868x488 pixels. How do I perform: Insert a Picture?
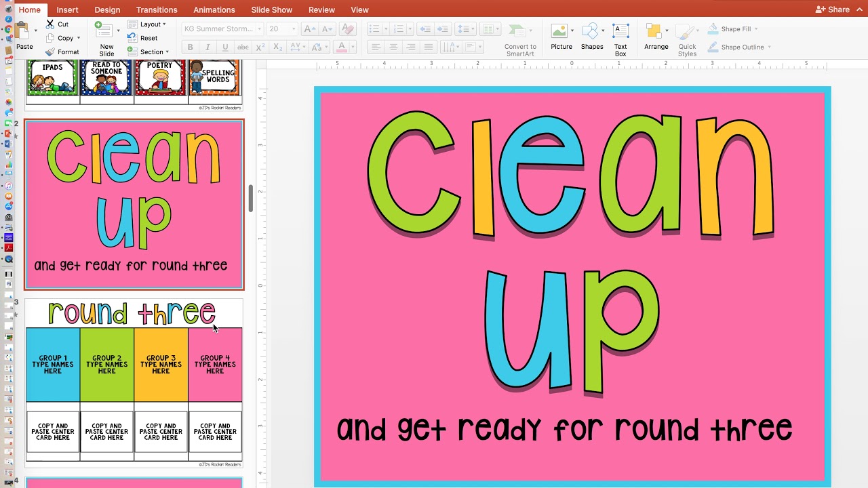(561, 37)
